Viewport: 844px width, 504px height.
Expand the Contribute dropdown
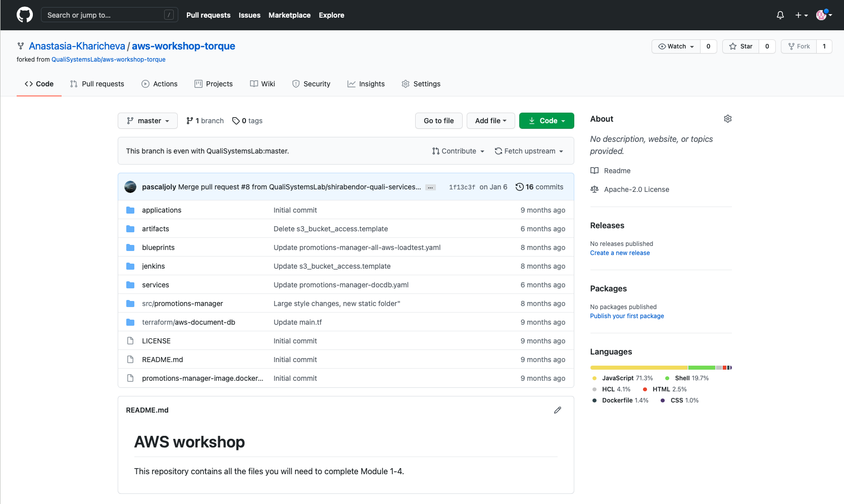coord(458,151)
